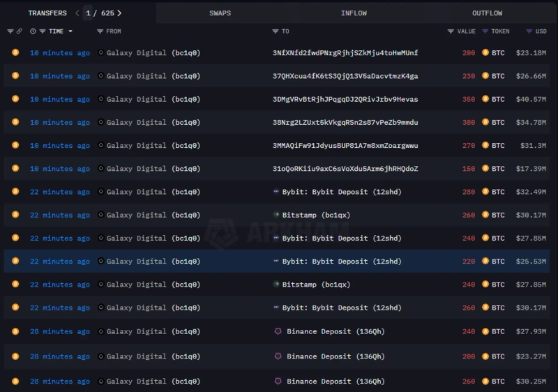Image resolution: width=558 pixels, height=392 pixels.
Task: Go to next transfers page arrow
Action: pyautogui.click(x=119, y=13)
